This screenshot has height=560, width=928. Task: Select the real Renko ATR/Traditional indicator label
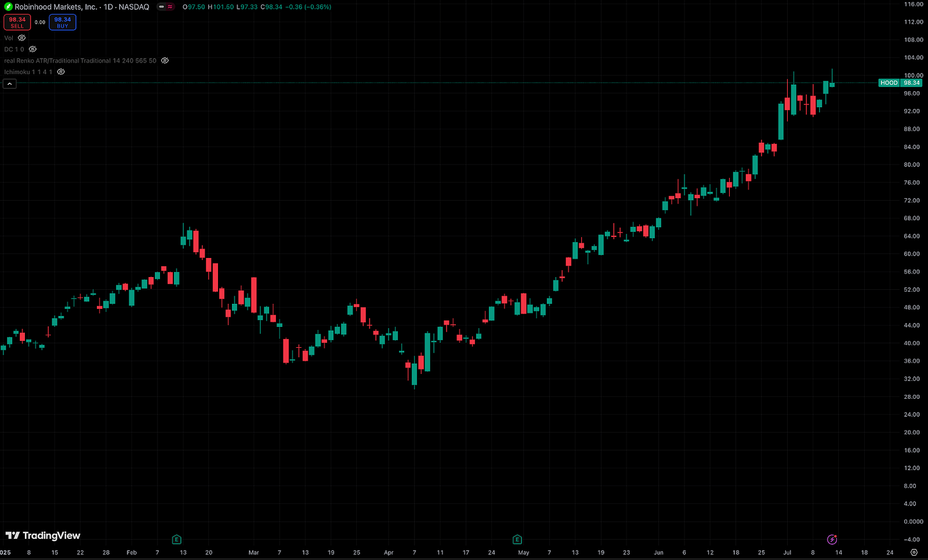pos(80,61)
